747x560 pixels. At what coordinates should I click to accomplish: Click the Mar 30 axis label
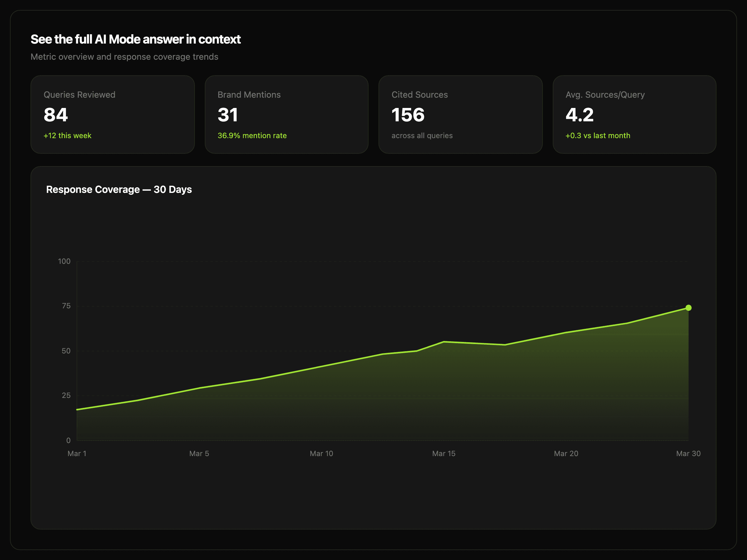[x=688, y=453]
